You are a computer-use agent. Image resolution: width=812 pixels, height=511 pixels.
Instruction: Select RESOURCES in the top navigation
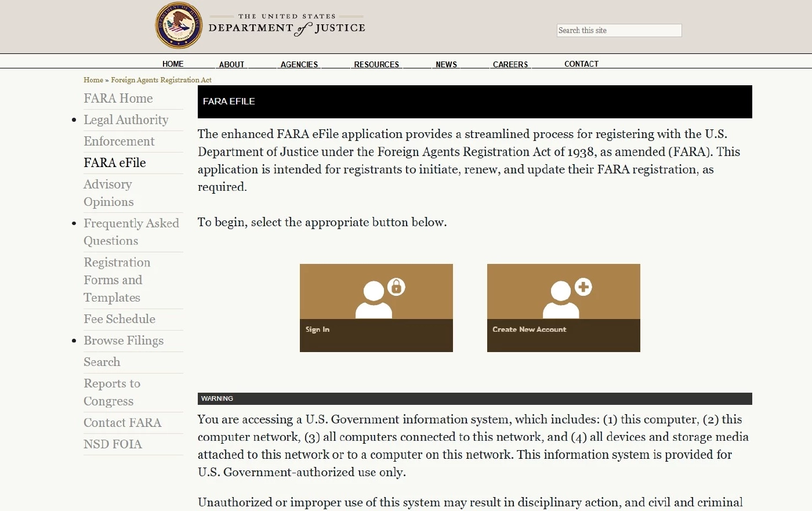[x=376, y=64]
